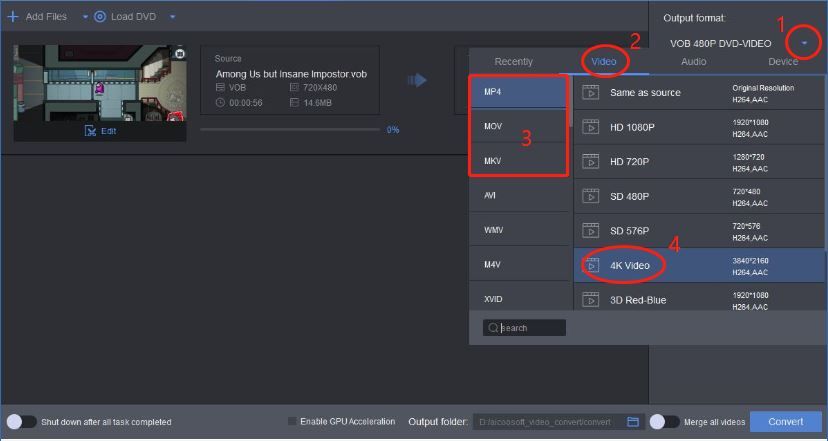Toggle Merge all videos switch
The height and width of the screenshot is (441, 828).
coord(664,422)
